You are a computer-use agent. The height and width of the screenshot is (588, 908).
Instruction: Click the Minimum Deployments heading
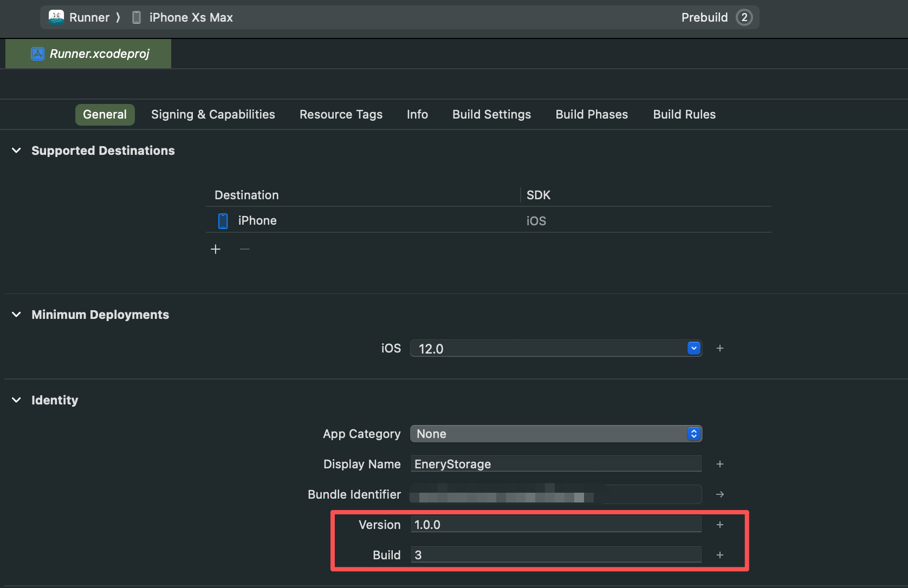pos(100,315)
